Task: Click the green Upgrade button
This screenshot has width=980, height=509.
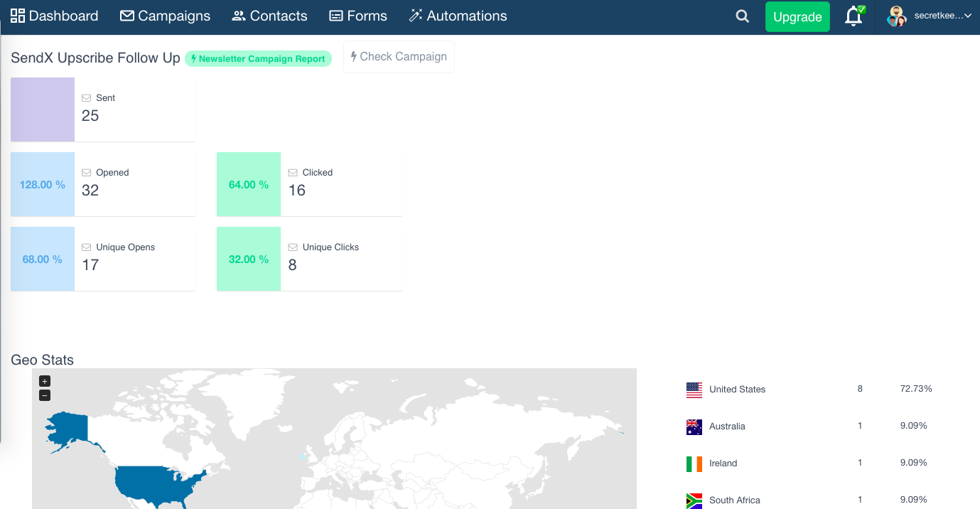Action: point(797,17)
